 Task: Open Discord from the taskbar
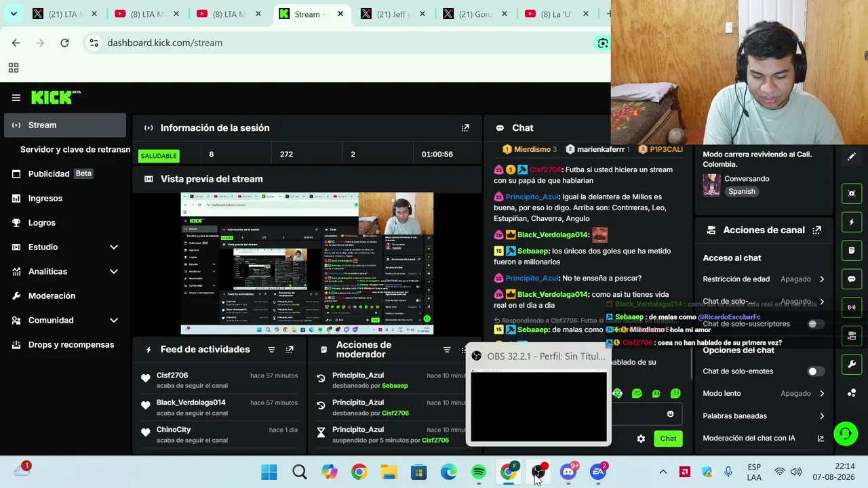(x=568, y=472)
